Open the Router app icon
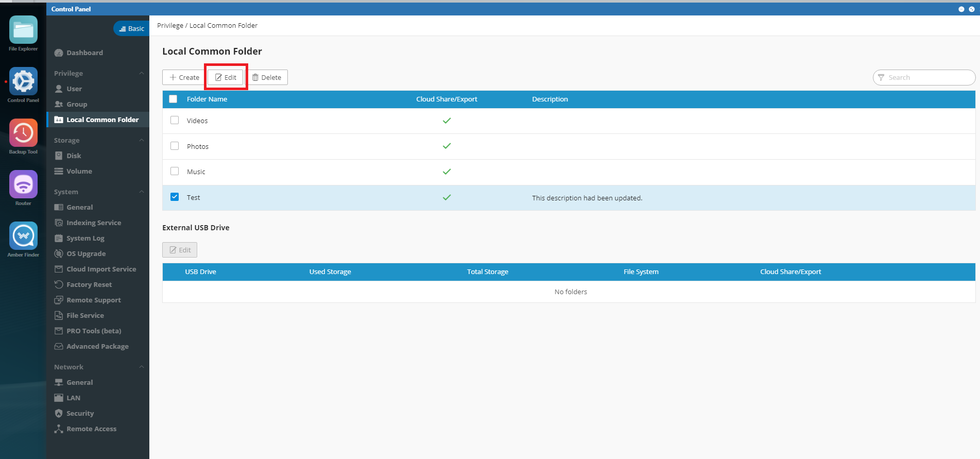 coord(23,184)
